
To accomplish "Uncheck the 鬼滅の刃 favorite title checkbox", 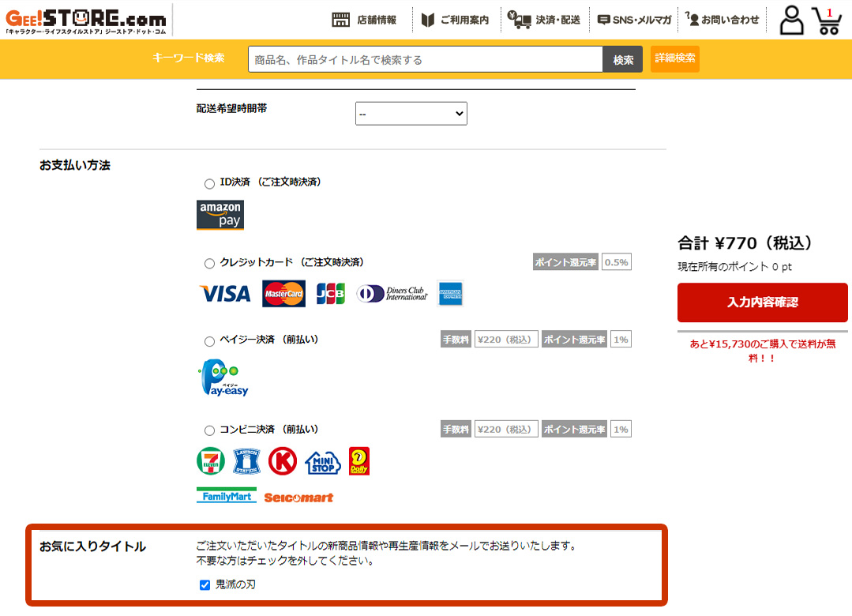I will point(205,585).
